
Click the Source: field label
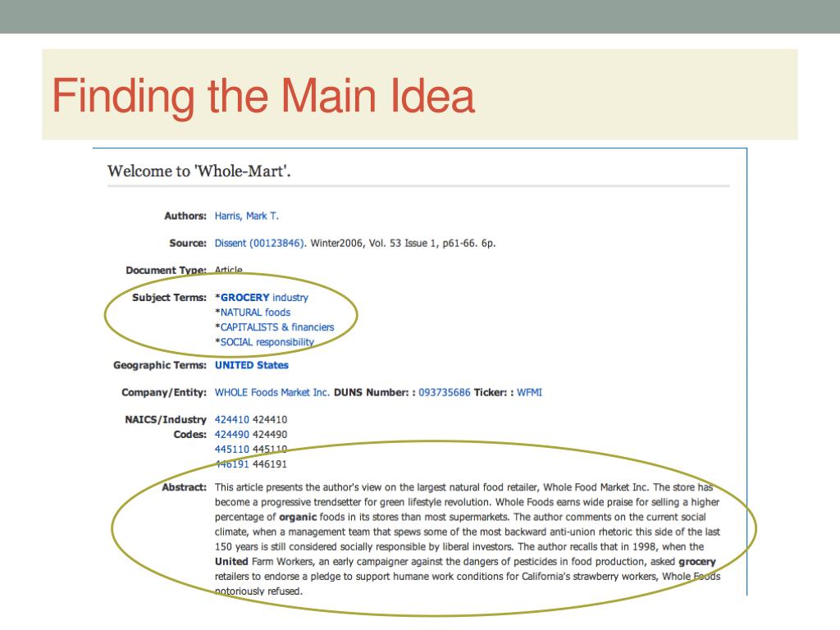[x=188, y=243]
